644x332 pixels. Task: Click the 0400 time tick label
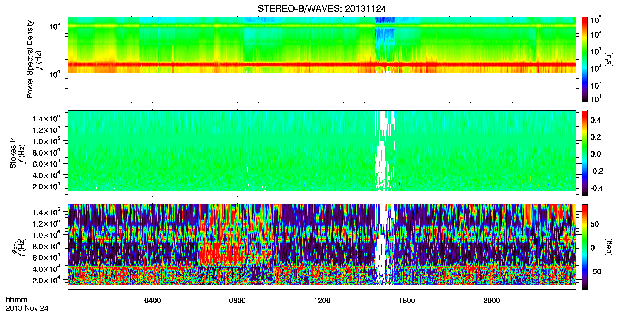152,300
